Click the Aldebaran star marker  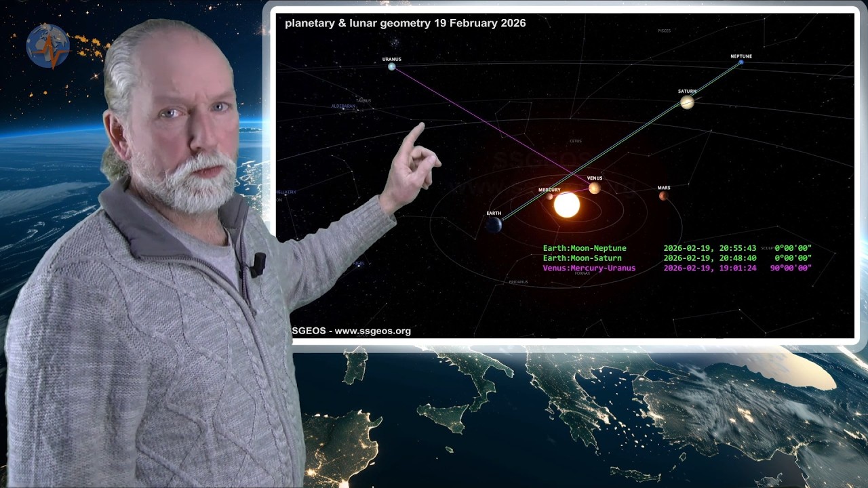point(342,110)
